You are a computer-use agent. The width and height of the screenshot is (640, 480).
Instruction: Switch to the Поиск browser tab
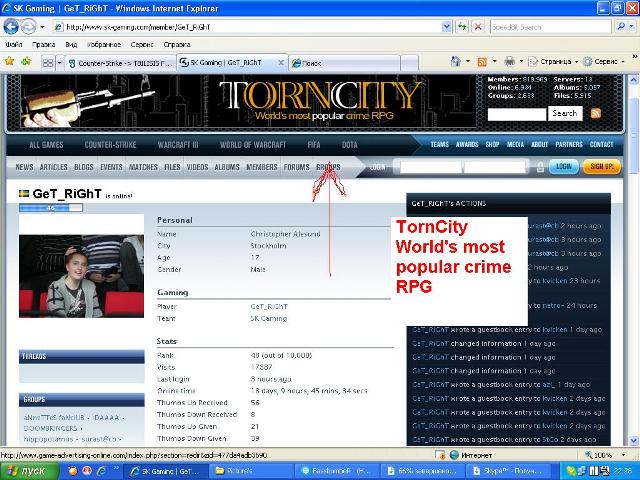coord(344,63)
